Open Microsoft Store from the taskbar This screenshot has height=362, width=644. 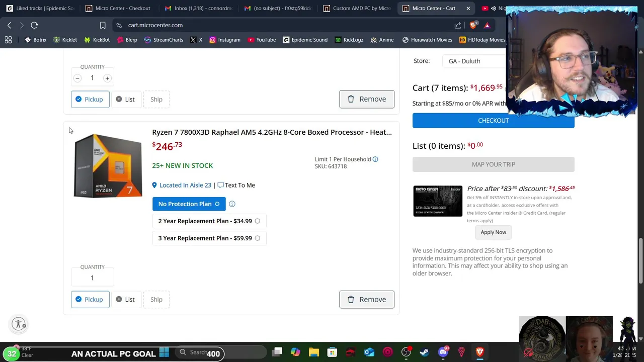click(x=332, y=352)
